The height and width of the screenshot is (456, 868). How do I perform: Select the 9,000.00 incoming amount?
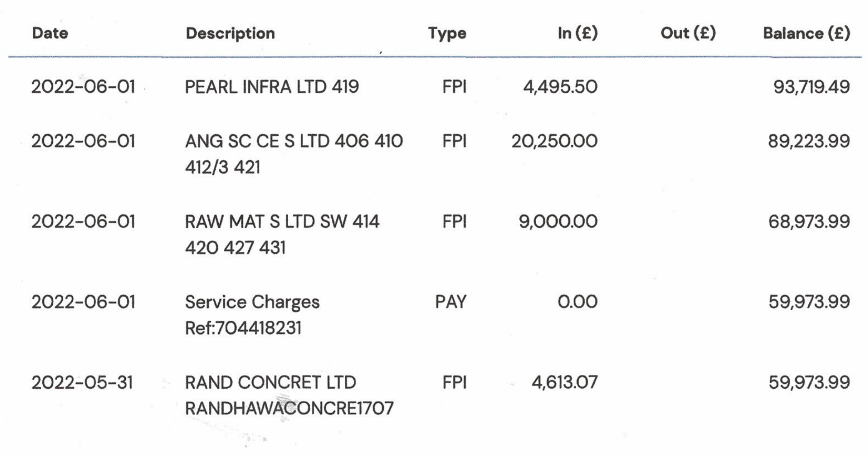pyautogui.click(x=558, y=222)
